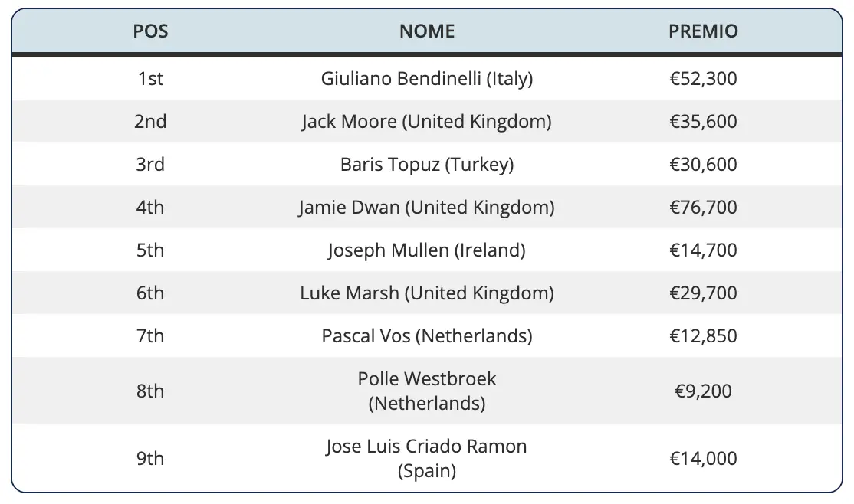Select the Jack Moore (United Kingdom) cell
Image resolution: width=854 pixels, height=504 pixels.
tap(427, 121)
